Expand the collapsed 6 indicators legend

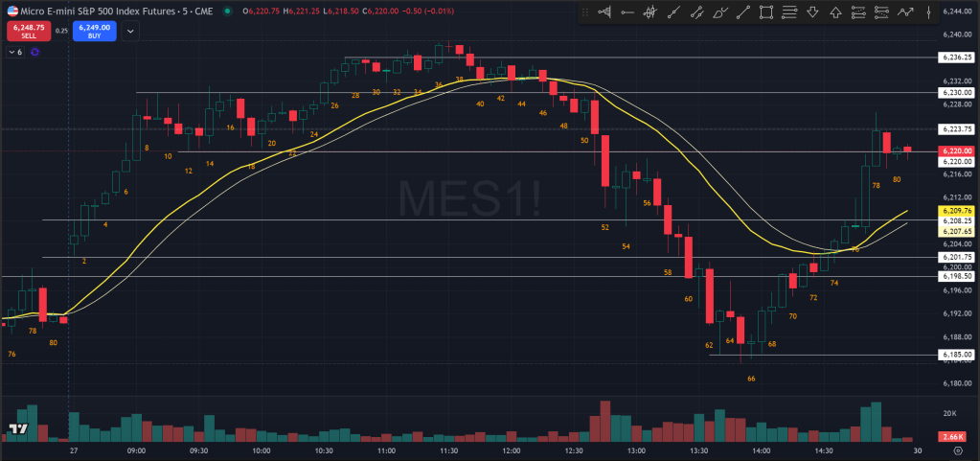16,52
